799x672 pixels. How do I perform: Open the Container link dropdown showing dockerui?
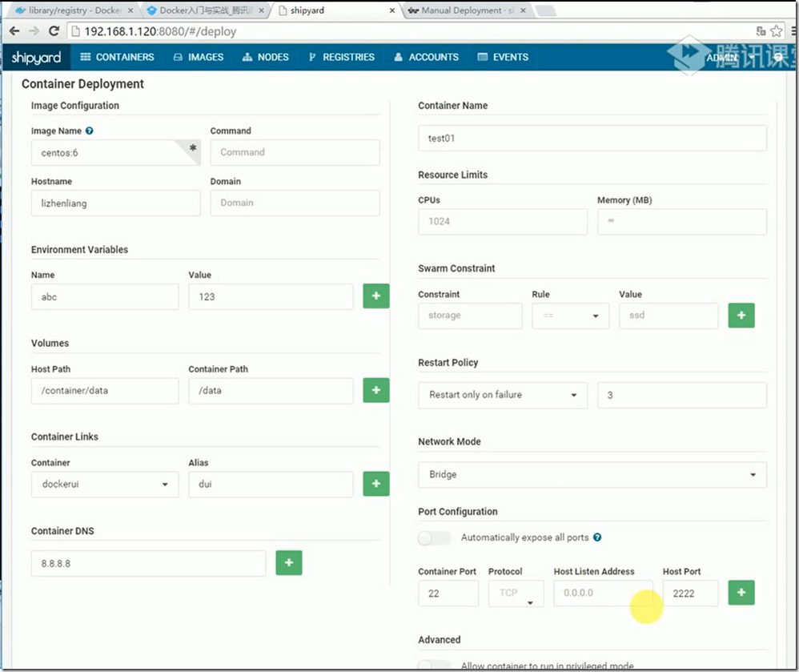pyautogui.click(x=105, y=485)
